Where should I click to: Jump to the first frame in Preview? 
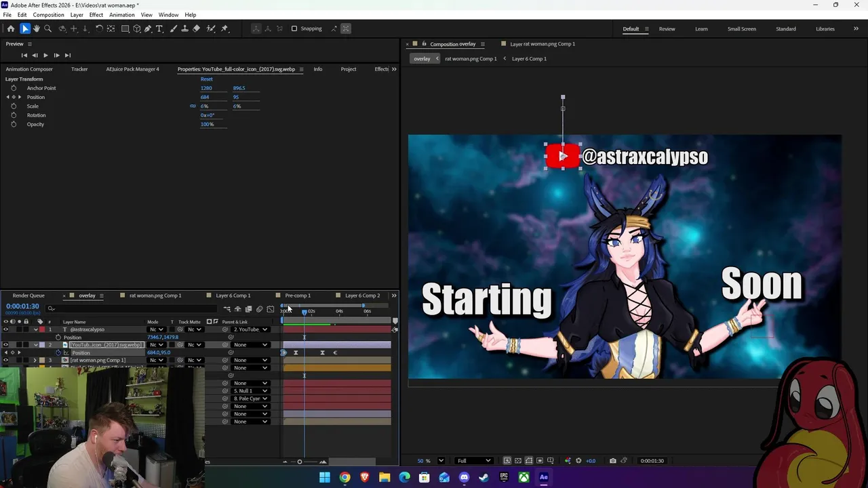pos(24,55)
